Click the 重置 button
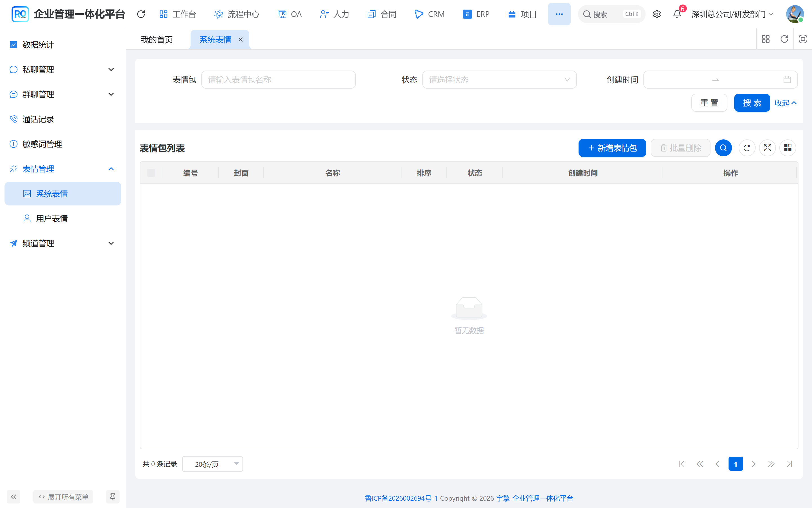Image resolution: width=812 pixels, height=508 pixels. click(709, 103)
